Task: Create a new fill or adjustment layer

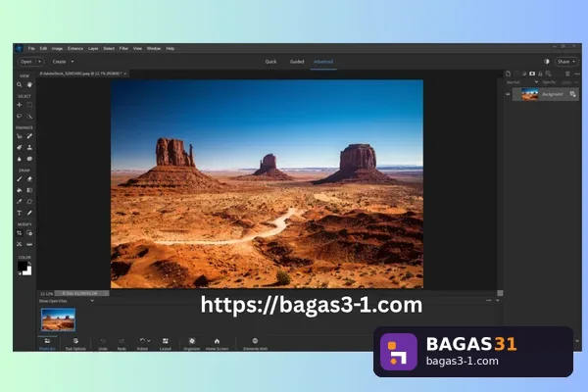Action: [524, 73]
